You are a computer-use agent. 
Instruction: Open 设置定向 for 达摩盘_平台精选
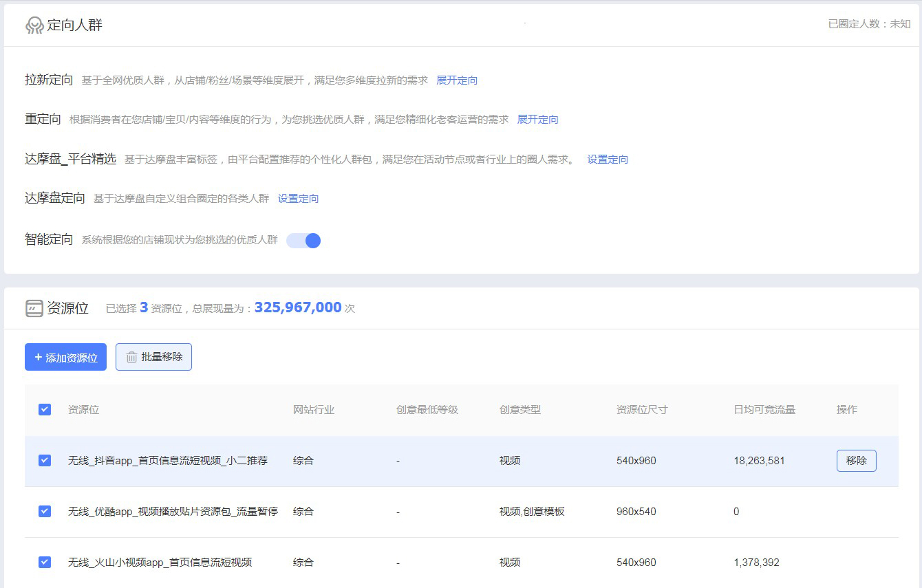point(608,159)
